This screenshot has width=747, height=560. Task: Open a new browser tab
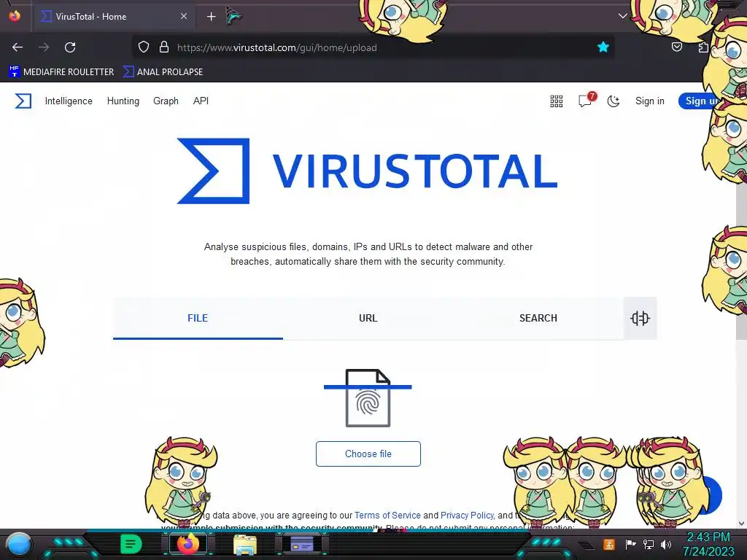[211, 17]
